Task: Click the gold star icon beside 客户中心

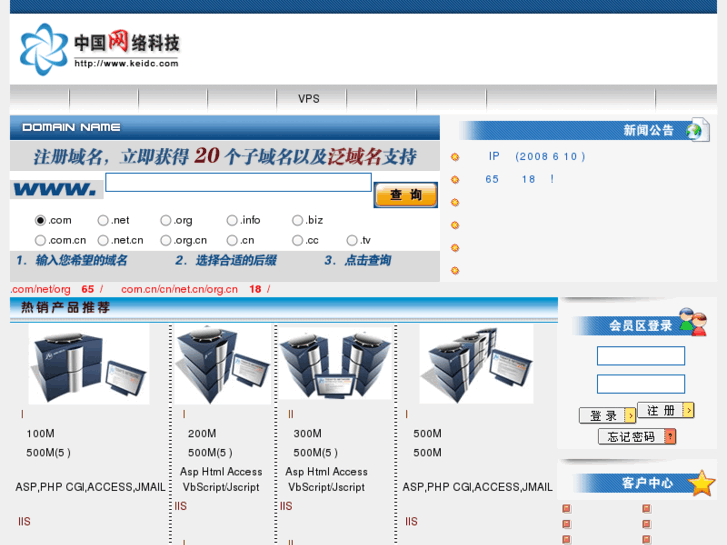Action: (x=701, y=483)
